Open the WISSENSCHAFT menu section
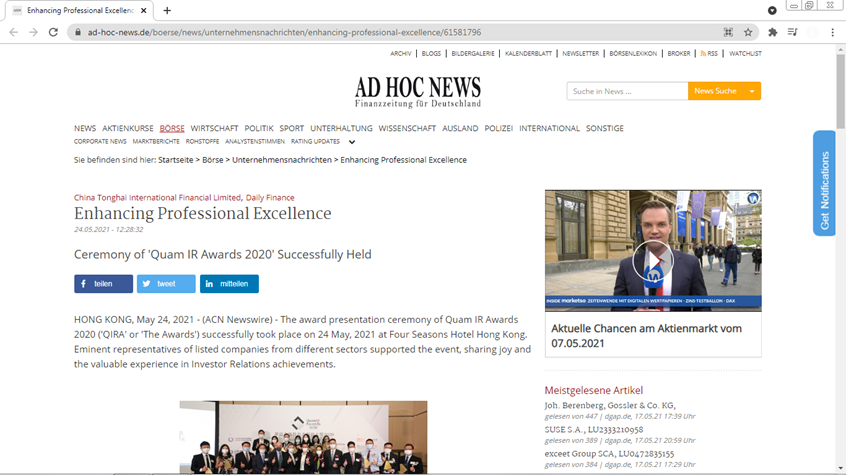Screen dimensions: 846x475 (407, 128)
